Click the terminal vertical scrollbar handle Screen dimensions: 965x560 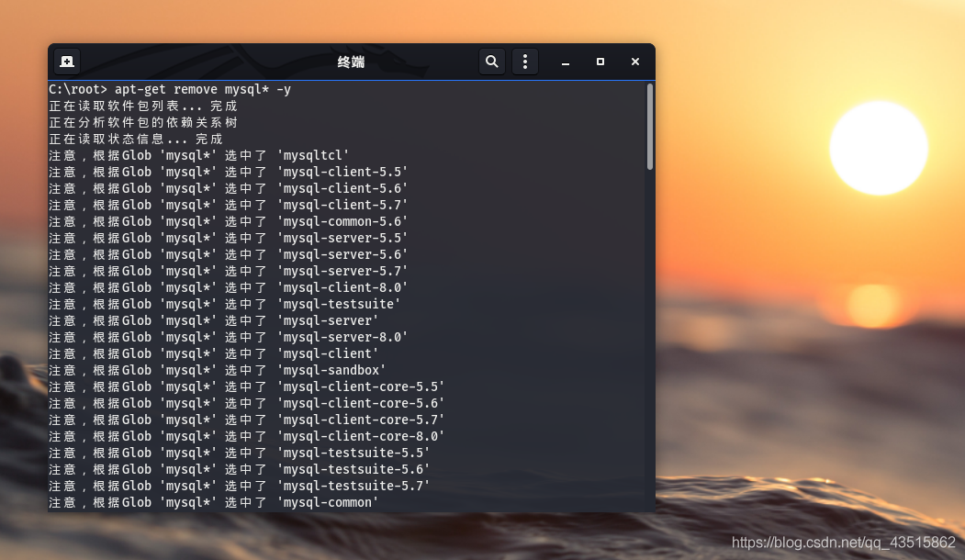650,127
